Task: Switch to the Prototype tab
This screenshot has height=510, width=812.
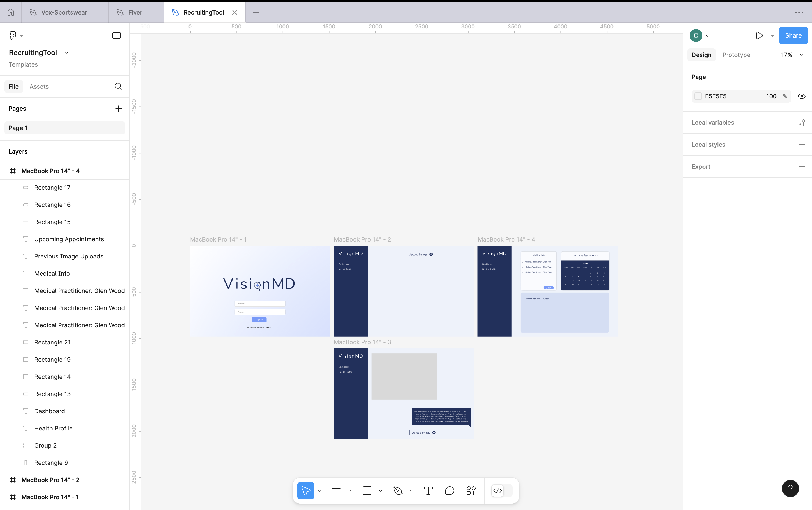Action: click(x=736, y=55)
